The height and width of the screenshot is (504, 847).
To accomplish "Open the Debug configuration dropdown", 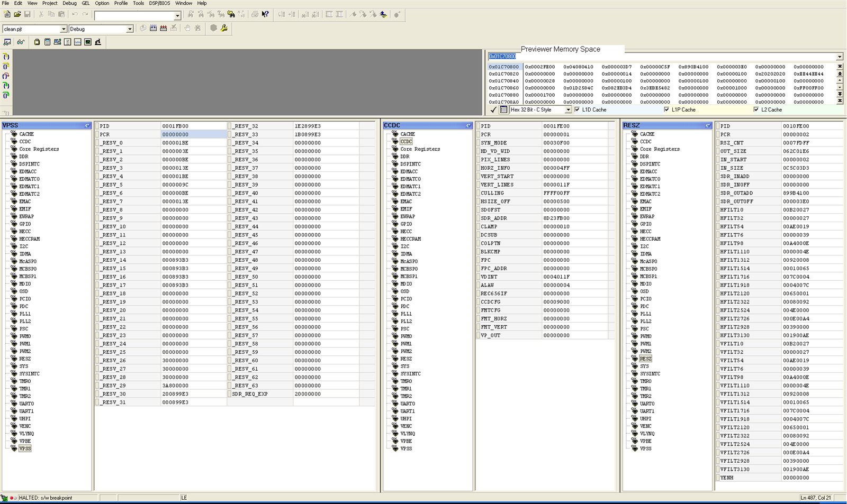I will point(130,29).
